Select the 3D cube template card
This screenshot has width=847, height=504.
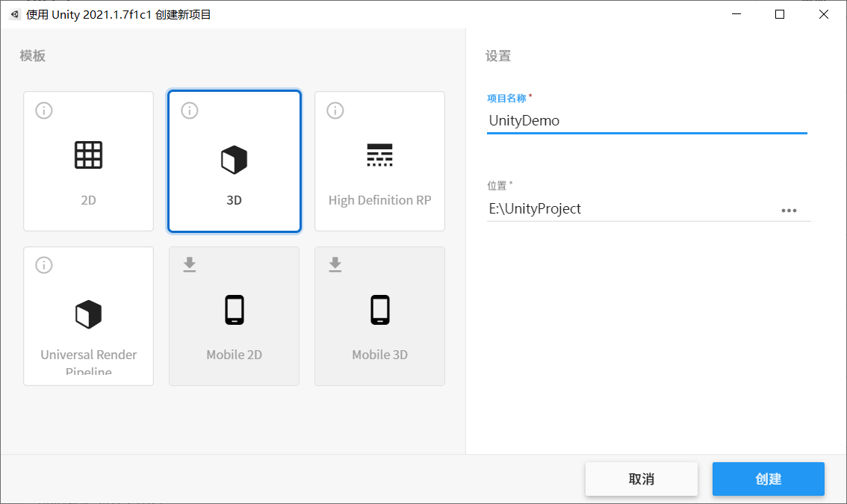coord(235,161)
